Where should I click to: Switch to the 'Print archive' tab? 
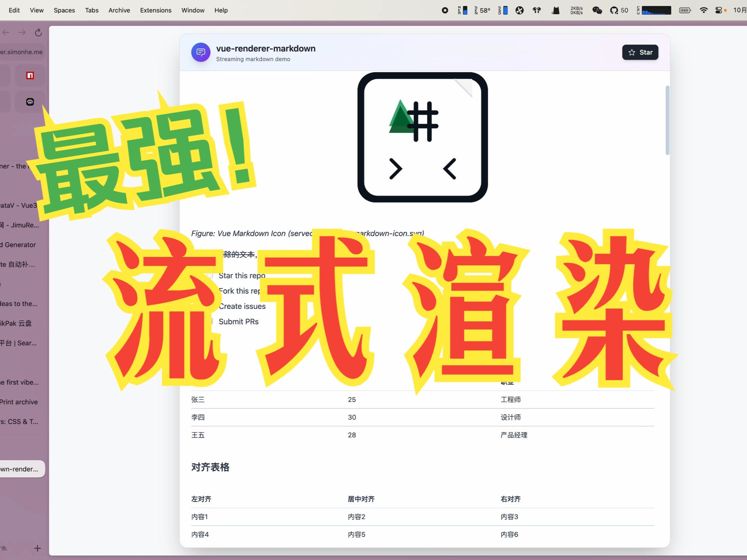19,402
